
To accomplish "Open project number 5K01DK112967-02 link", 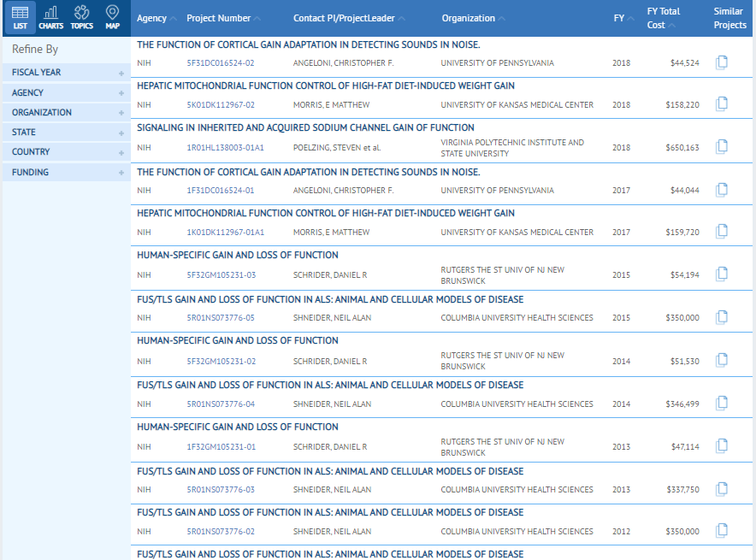I will [x=221, y=105].
